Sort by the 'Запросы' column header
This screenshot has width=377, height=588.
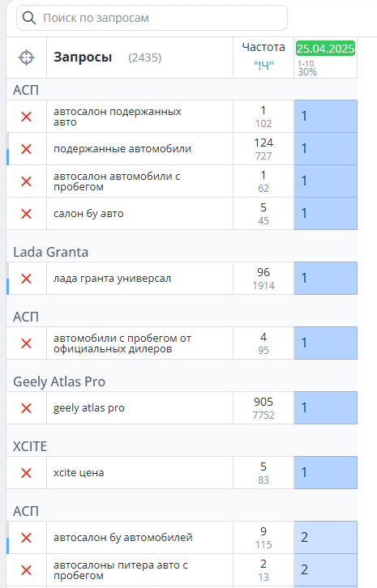click(83, 58)
